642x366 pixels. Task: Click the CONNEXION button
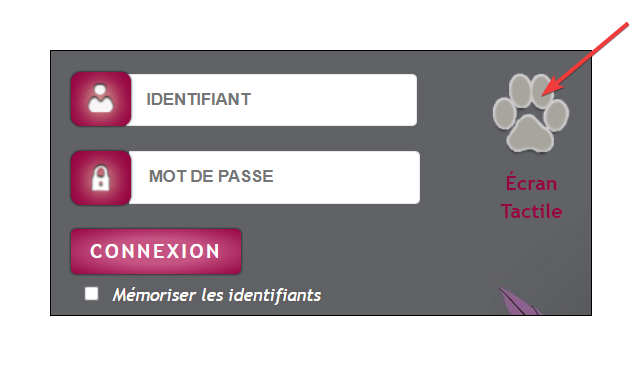[156, 251]
